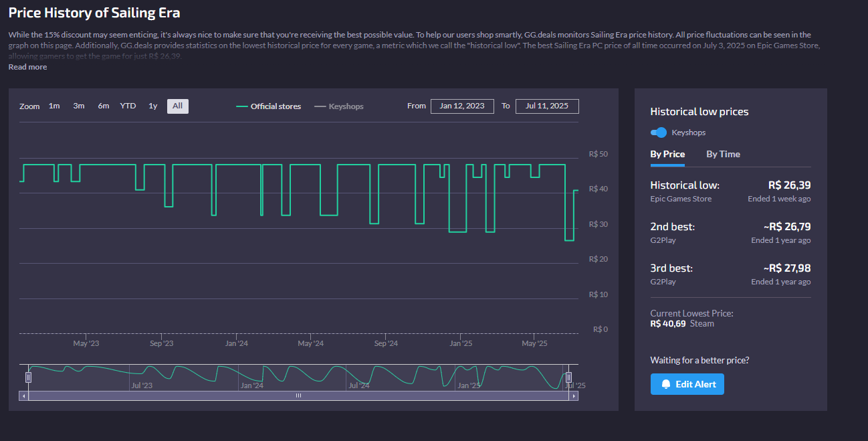Click the May '25 axis label
868x441 pixels.
[x=534, y=343]
